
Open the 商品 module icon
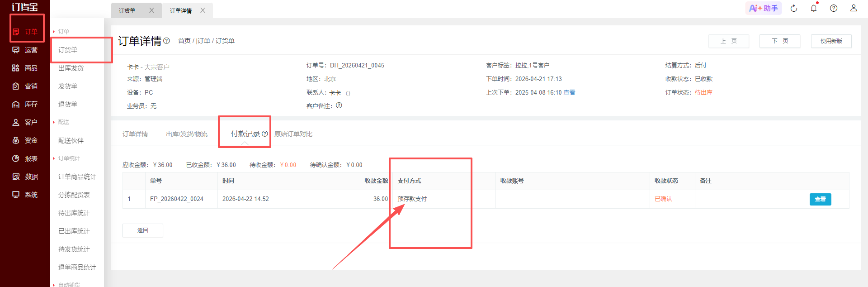point(16,68)
